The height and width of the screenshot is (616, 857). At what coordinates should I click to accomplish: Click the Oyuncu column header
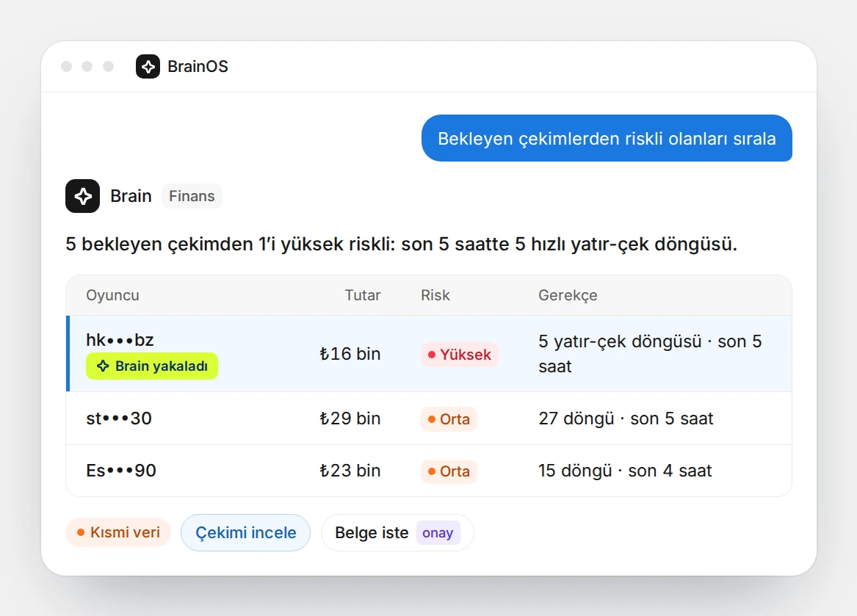[112, 295]
